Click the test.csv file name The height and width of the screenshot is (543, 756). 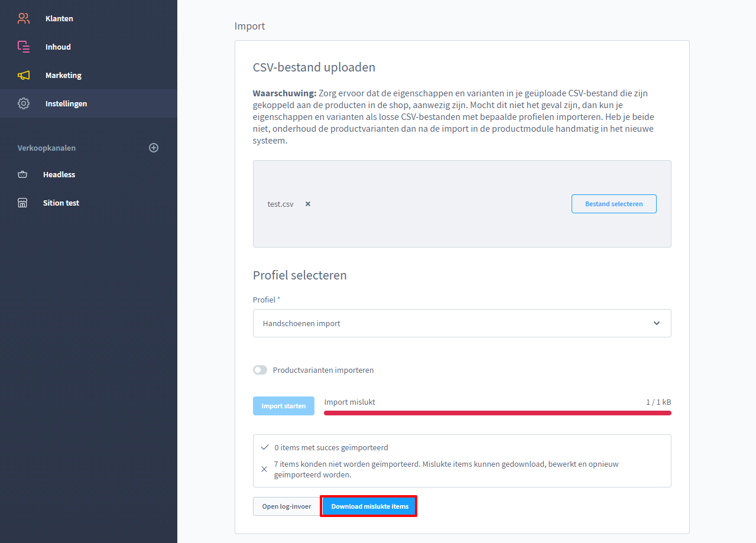[280, 204]
